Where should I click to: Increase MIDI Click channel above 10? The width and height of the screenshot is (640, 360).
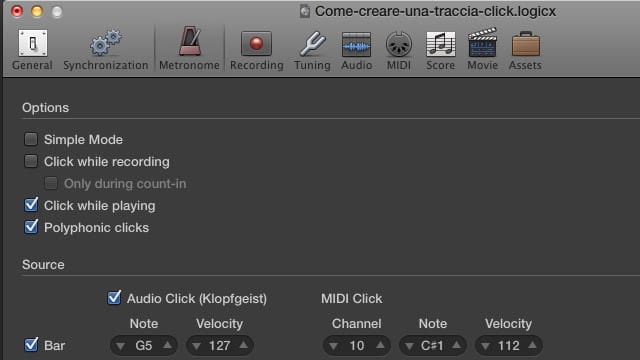click(x=380, y=345)
